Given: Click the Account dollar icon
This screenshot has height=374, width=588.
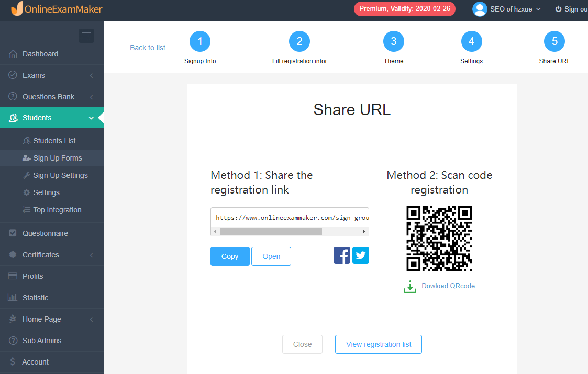Looking at the screenshot, I should 13,361.
